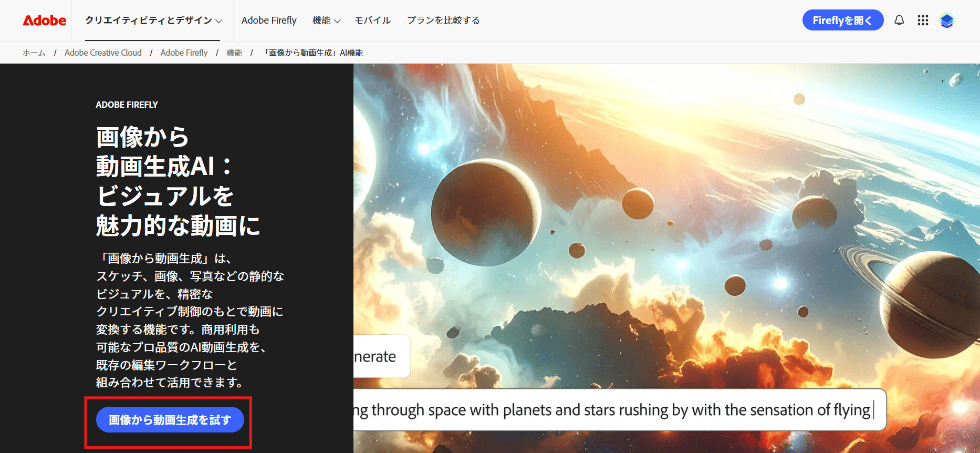
Task: Click the 画像から動画生成を試す button
Action: pyautogui.click(x=170, y=420)
